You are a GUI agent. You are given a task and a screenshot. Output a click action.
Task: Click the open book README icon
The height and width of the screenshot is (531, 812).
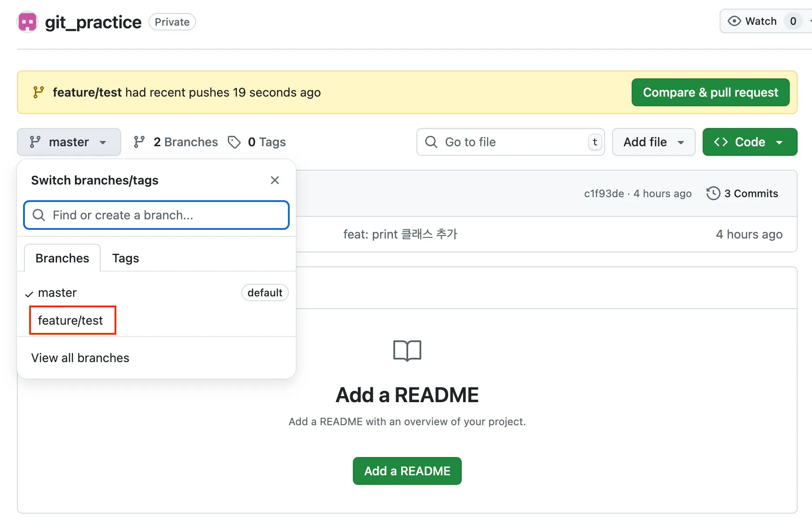pyautogui.click(x=407, y=351)
